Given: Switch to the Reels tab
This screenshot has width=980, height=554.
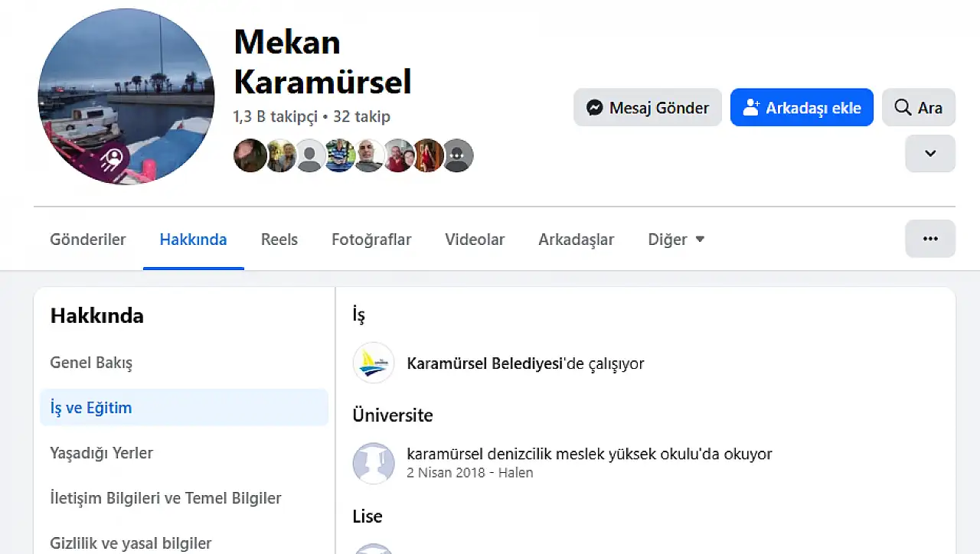Looking at the screenshot, I should point(279,240).
